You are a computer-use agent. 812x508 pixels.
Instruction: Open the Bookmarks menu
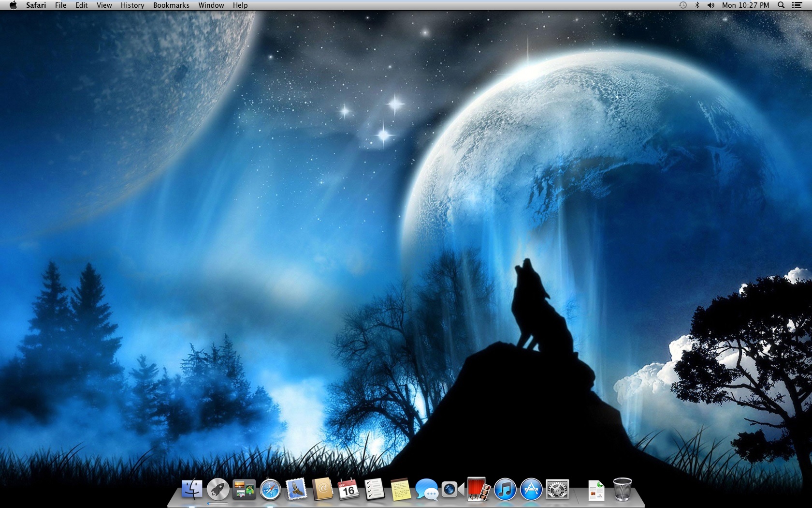171,5
